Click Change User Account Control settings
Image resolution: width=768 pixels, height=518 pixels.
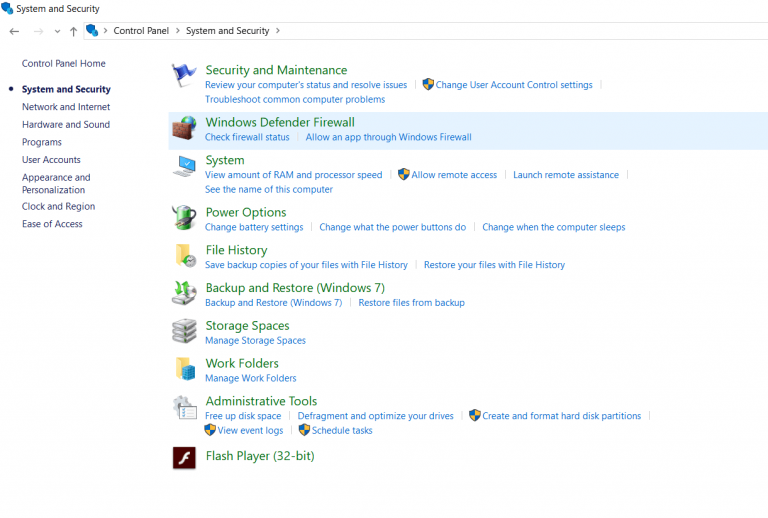click(514, 85)
